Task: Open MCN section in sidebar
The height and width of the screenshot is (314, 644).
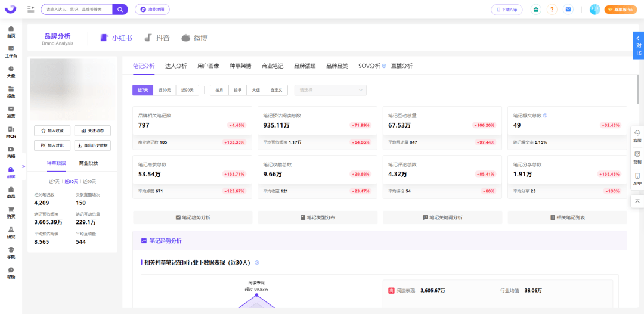Action: tap(11, 132)
